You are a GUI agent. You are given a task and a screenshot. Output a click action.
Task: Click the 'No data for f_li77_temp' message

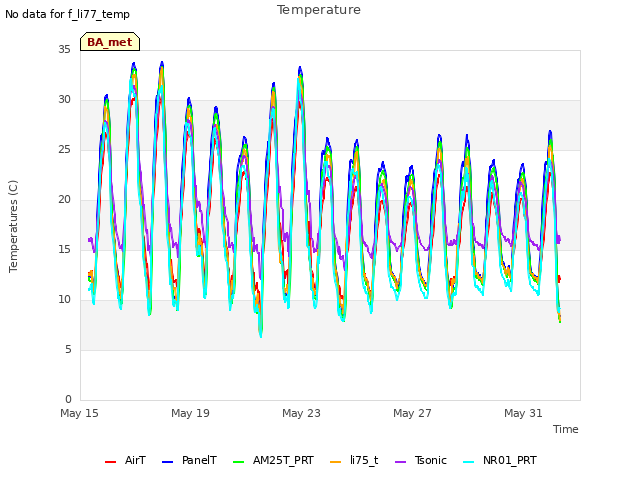(67, 14)
